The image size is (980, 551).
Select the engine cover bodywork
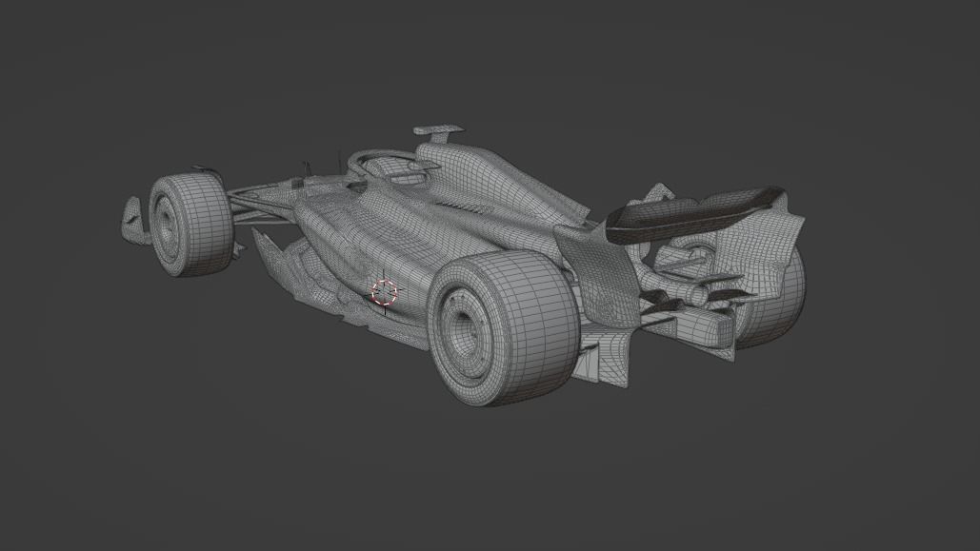(x=500, y=181)
